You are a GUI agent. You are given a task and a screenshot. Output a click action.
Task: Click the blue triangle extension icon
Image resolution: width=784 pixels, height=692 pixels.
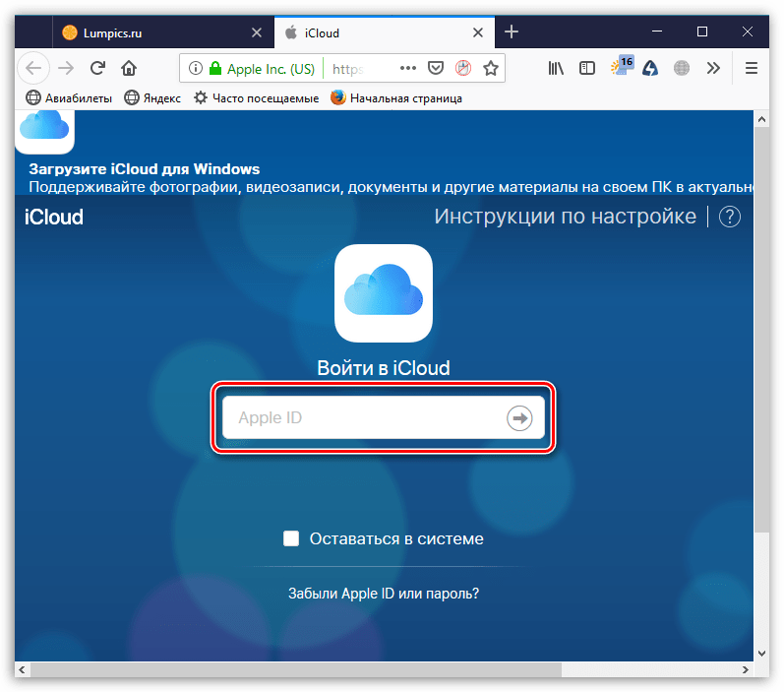point(650,68)
